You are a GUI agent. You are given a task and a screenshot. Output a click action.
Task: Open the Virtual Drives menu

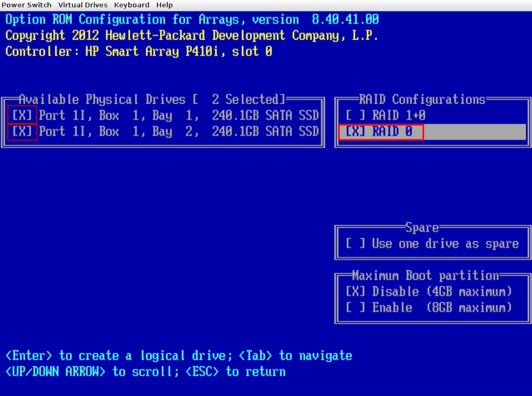83,5
